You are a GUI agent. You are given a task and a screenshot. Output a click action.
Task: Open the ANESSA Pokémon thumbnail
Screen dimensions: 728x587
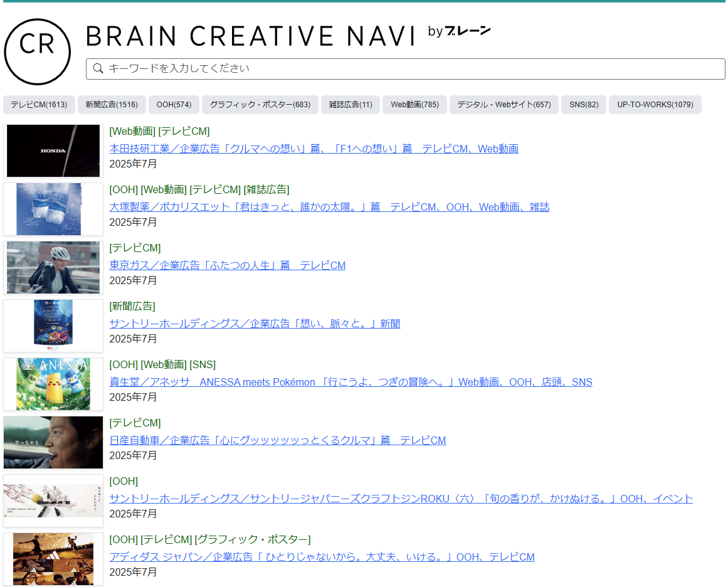click(53, 384)
